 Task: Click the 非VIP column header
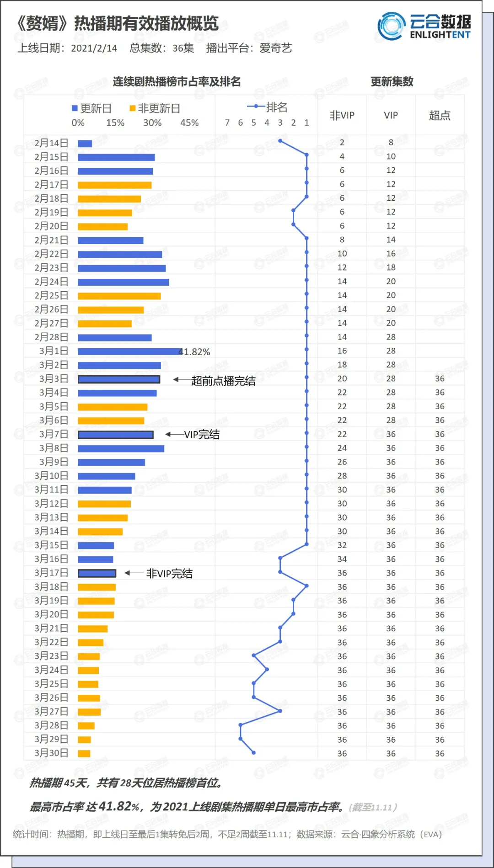342,115
